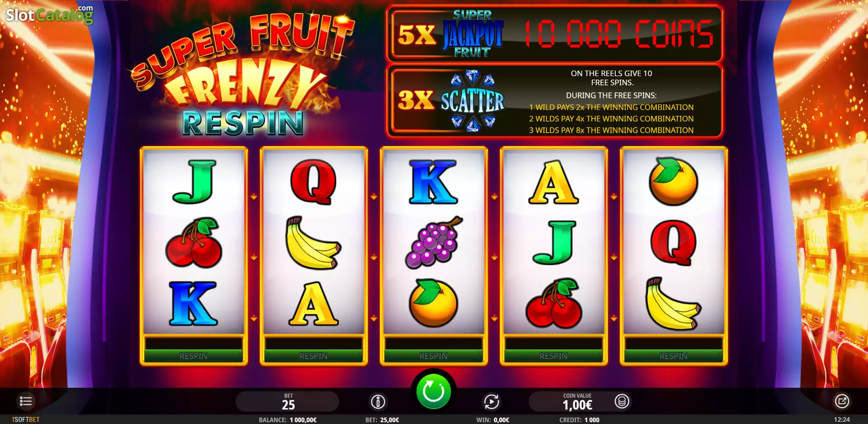Click RESPIN under the first reel
Image resolution: width=868 pixels, height=424 pixels.
point(193,356)
